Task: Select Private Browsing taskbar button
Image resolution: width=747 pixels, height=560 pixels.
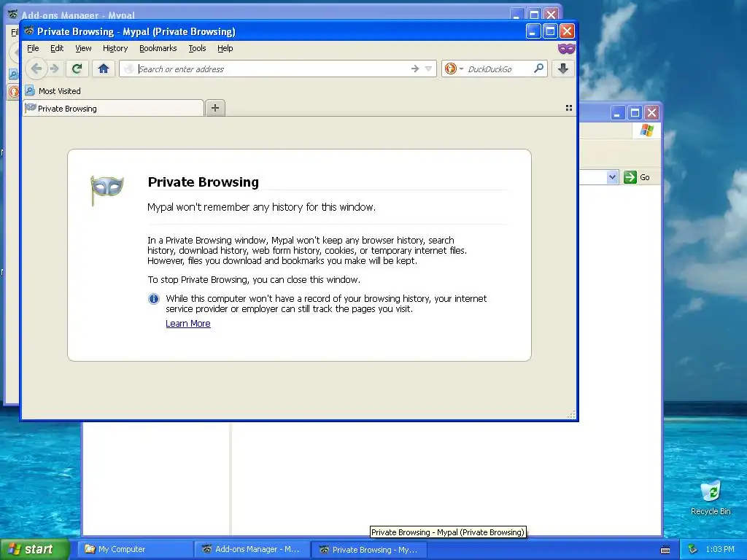Action: (x=369, y=550)
